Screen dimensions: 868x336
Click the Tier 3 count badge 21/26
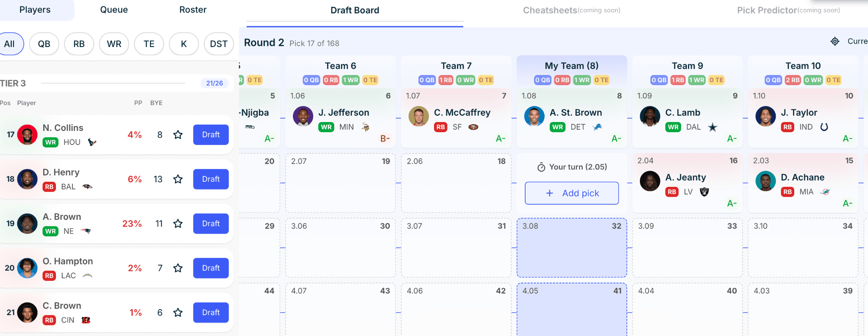point(214,83)
